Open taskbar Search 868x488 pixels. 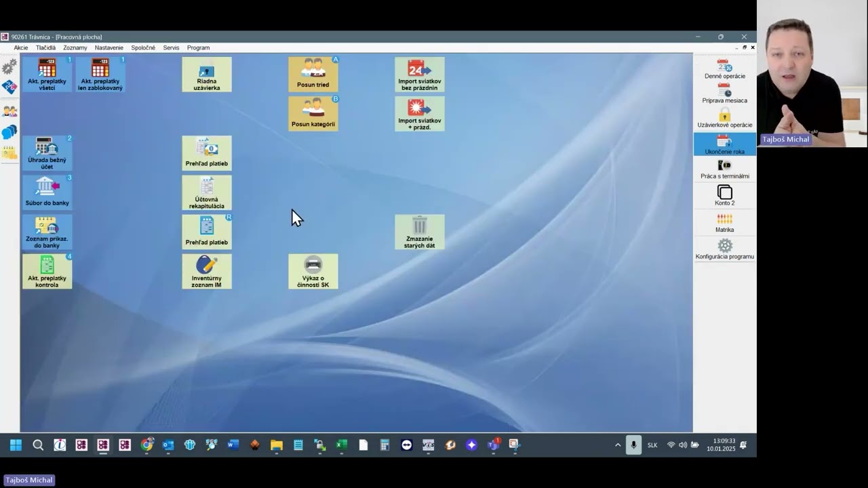(38, 445)
